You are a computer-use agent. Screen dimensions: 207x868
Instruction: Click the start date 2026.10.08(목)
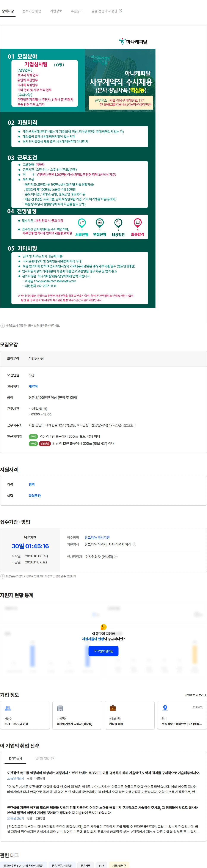(x=36, y=556)
